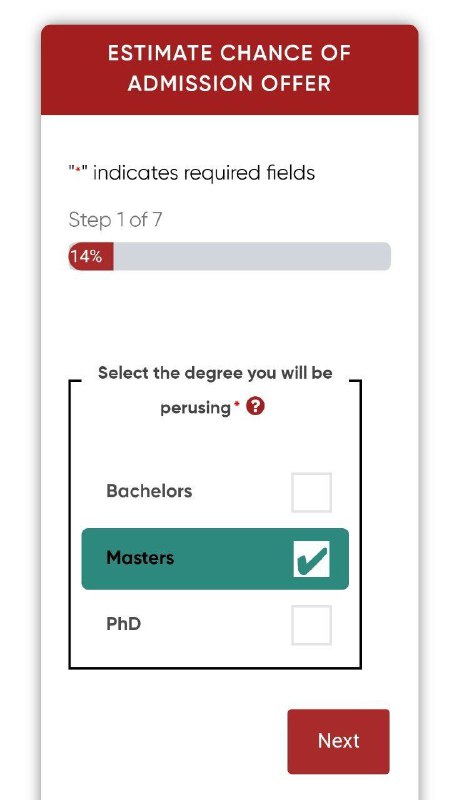Click the Next button
The width and height of the screenshot is (459, 800).
(338, 741)
